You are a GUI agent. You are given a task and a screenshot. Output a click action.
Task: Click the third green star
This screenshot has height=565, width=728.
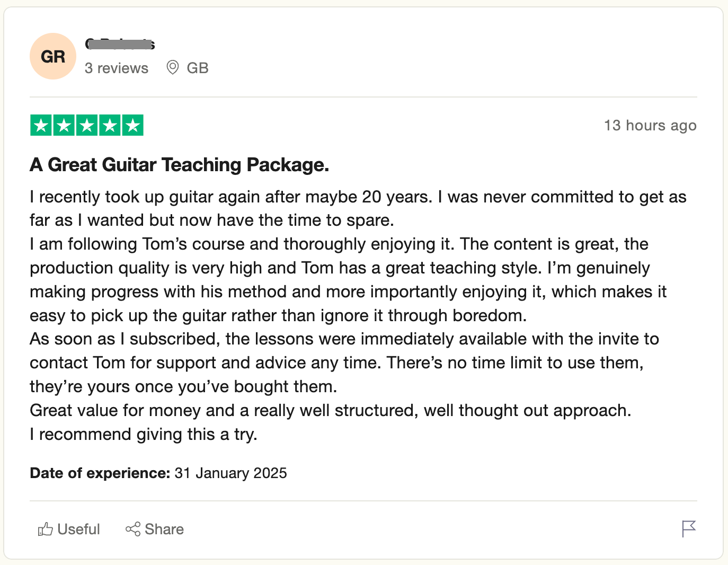coord(87,126)
